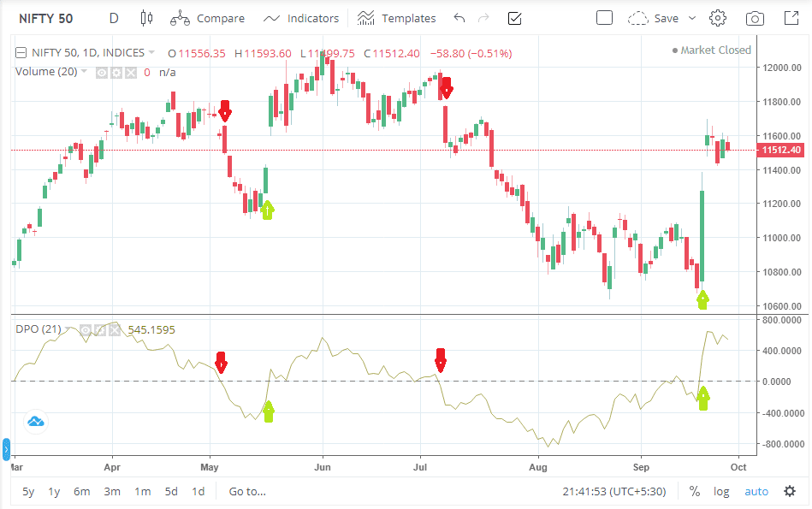Viewport: 812px width, 509px height.
Task: Expand the blue left side panel handle
Action: [6, 449]
